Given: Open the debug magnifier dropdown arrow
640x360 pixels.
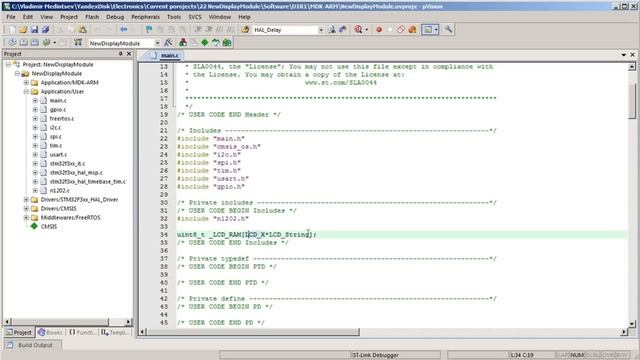Looking at the screenshot, I should point(367,29).
